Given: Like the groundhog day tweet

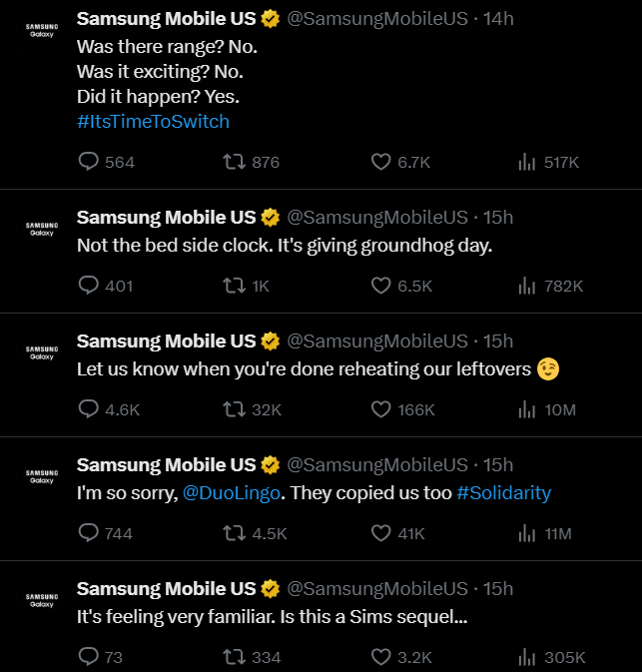Looking at the screenshot, I should [x=381, y=286].
